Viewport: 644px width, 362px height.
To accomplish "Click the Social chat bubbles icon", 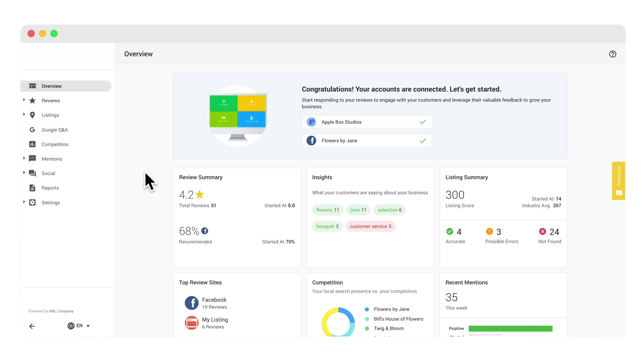I will [32, 173].
